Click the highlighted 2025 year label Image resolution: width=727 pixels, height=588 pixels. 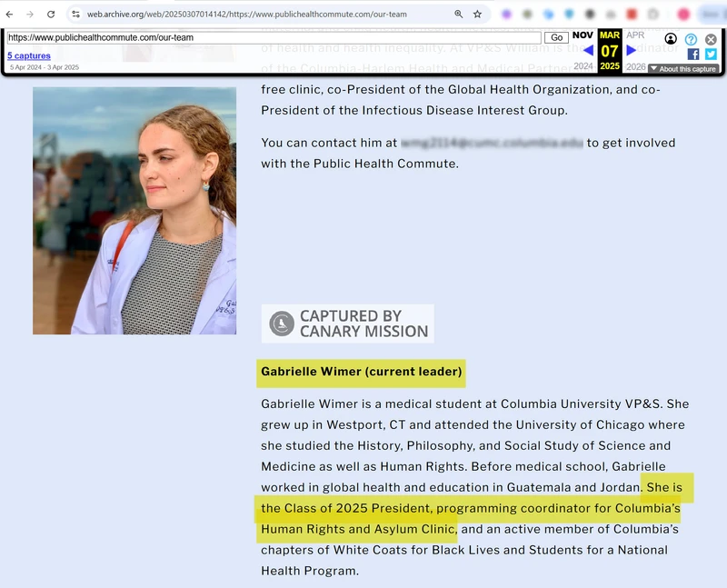[610, 66]
